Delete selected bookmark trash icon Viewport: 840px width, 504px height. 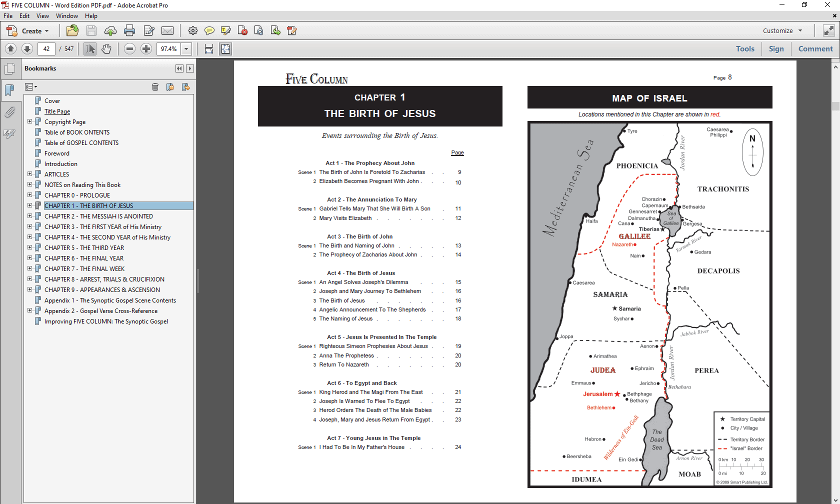(155, 87)
